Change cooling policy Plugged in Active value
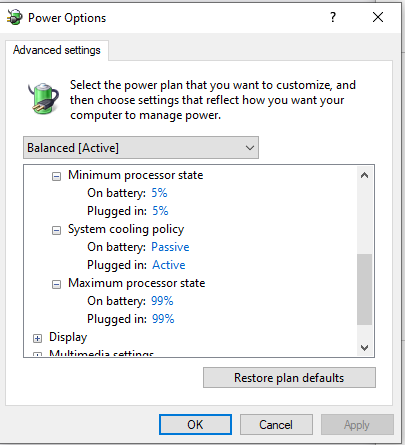This screenshot has width=405, height=445. point(169,265)
